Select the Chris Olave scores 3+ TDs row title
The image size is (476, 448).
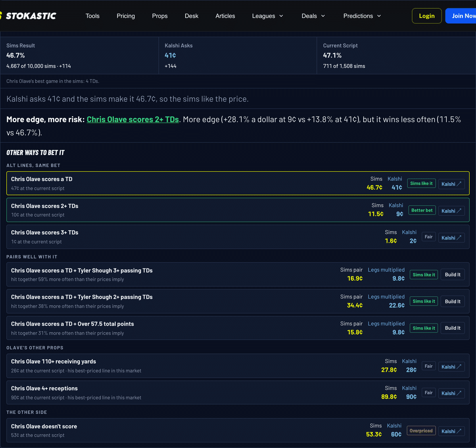(x=45, y=233)
